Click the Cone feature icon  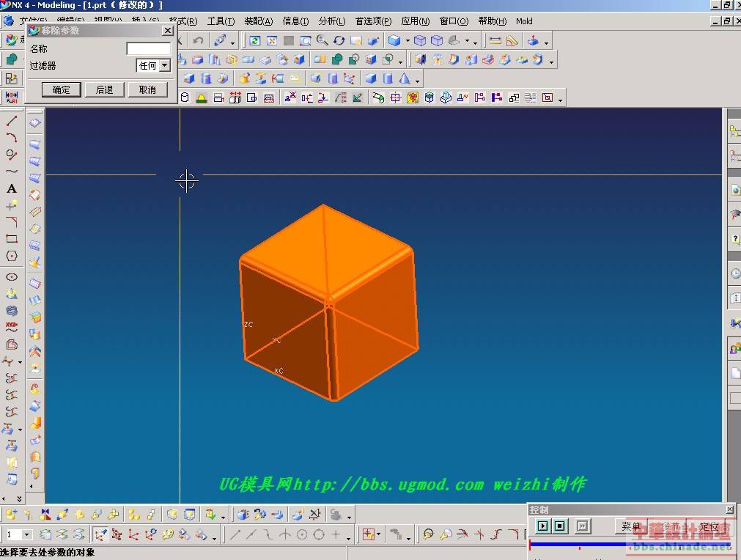point(405,78)
